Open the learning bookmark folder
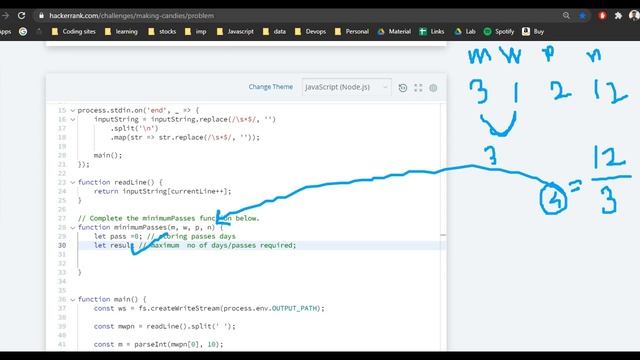Screen dimensions: 640x360 (x=121, y=31)
